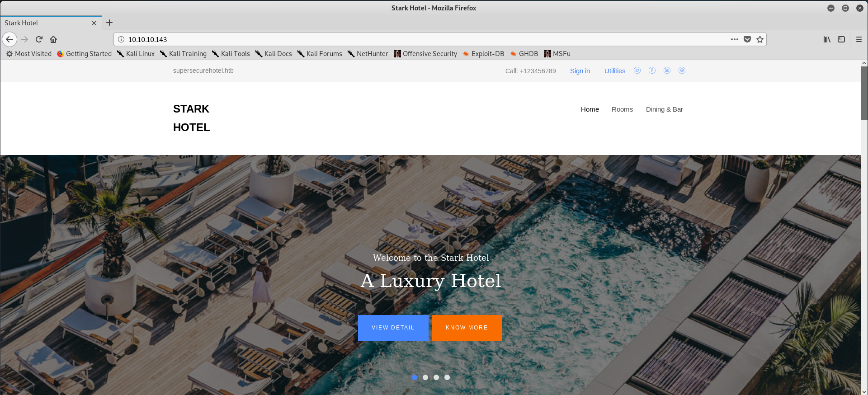The image size is (868, 395).
Task: Select the second carousel slide dot
Action: (x=425, y=377)
